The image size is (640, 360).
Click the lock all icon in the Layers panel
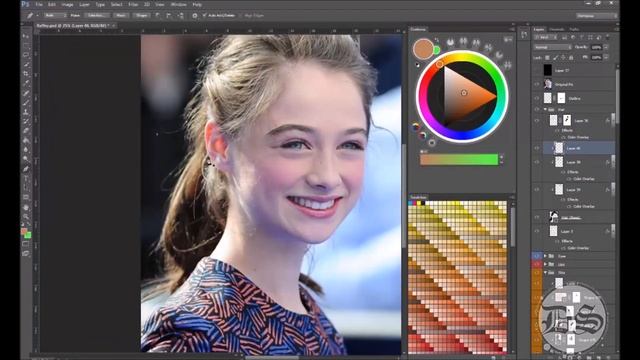pos(571,58)
